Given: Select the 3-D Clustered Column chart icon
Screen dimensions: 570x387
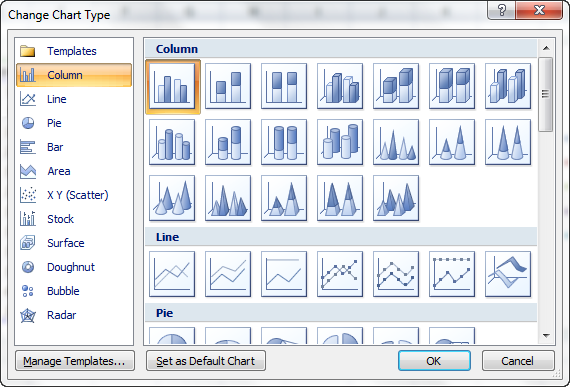Looking at the screenshot, I should pos(340,86).
